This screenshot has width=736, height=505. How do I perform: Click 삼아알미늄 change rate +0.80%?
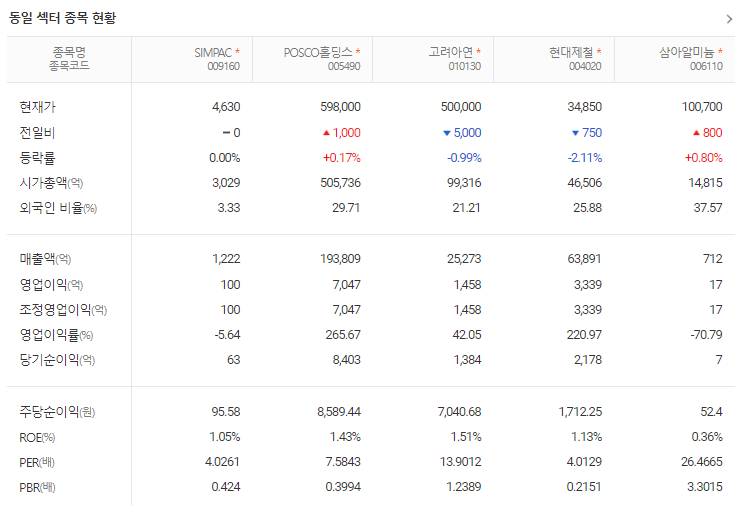click(x=704, y=158)
